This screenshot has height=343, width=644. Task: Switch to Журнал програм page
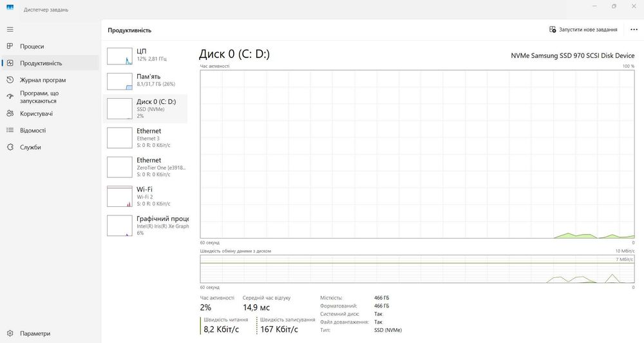click(x=50, y=80)
